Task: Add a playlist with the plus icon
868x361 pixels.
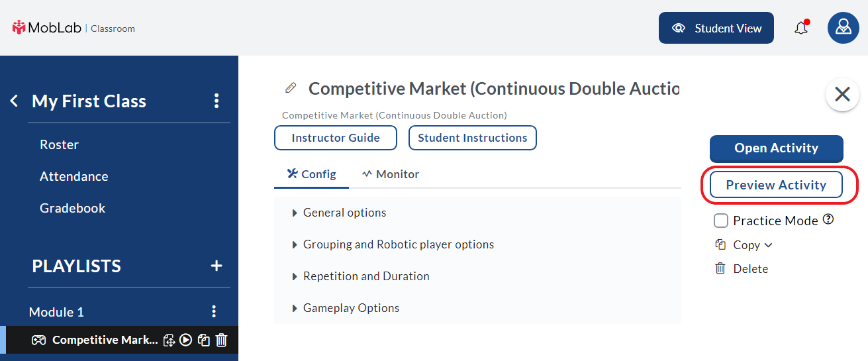Action: click(217, 266)
